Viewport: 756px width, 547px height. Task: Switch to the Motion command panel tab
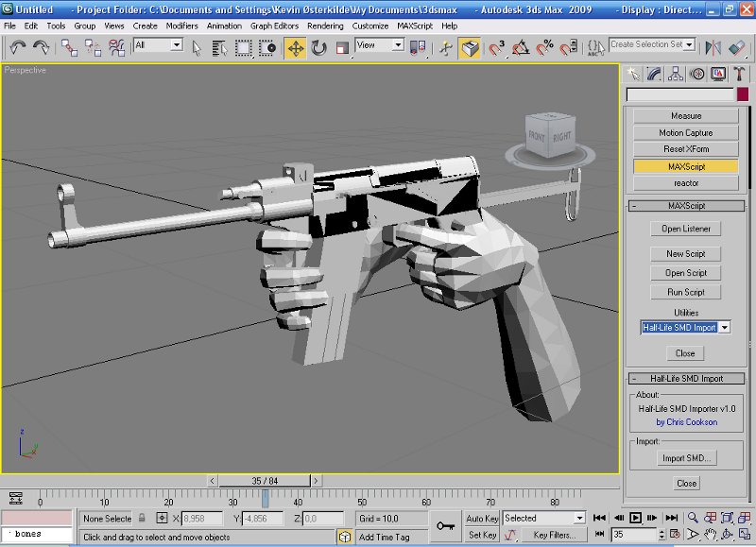696,74
